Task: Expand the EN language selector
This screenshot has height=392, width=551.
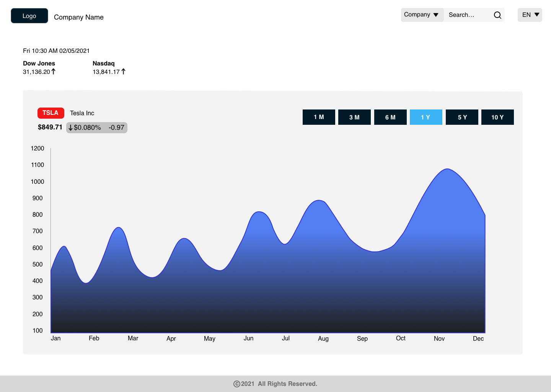Action: click(x=530, y=15)
